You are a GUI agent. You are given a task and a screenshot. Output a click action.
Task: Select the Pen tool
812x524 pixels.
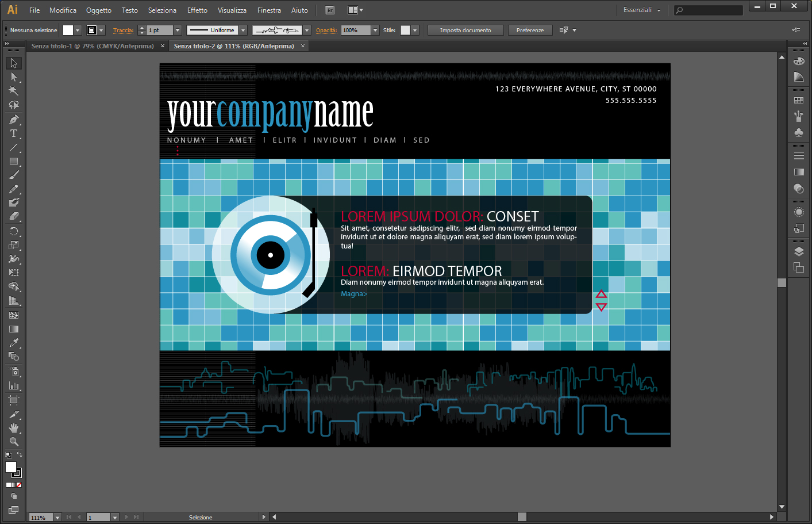tap(14, 120)
